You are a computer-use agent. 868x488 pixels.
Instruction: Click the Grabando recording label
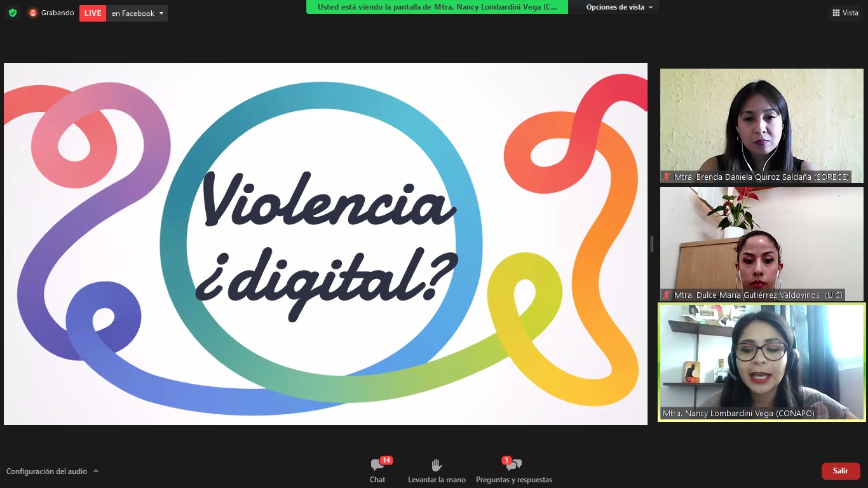pos(58,13)
